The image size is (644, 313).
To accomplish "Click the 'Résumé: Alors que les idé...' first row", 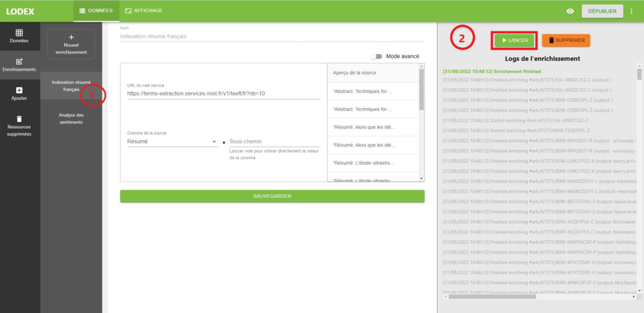I will 372,127.
